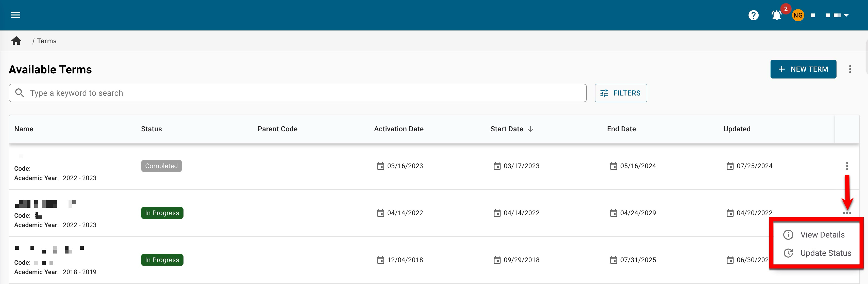Open notifications bell with 2 alerts

pos(776,15)
